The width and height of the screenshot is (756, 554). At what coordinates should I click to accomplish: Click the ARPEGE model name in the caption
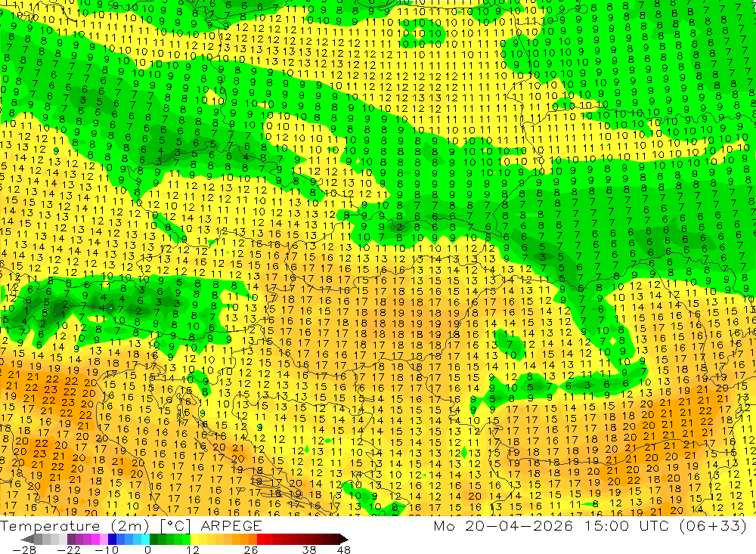(x=231, y=526)
